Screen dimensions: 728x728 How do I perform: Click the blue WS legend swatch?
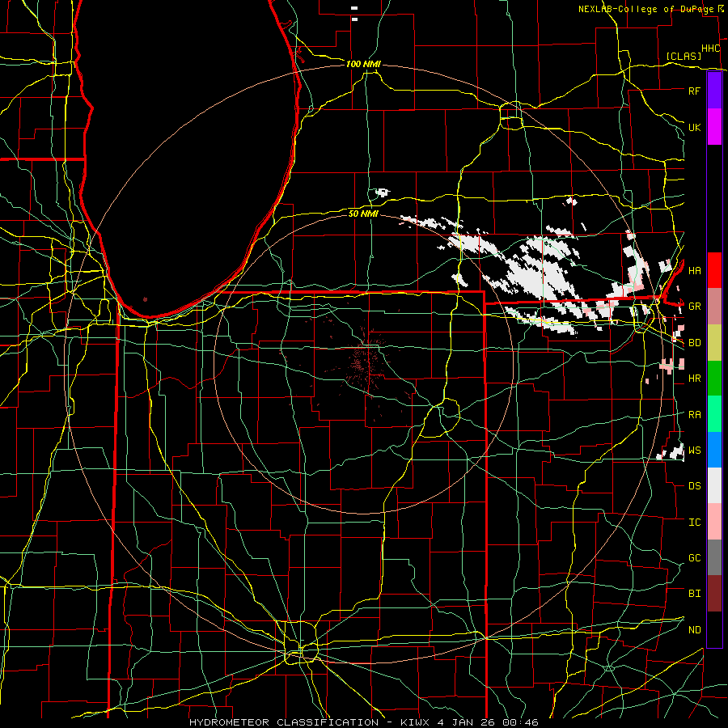(714, 450)
